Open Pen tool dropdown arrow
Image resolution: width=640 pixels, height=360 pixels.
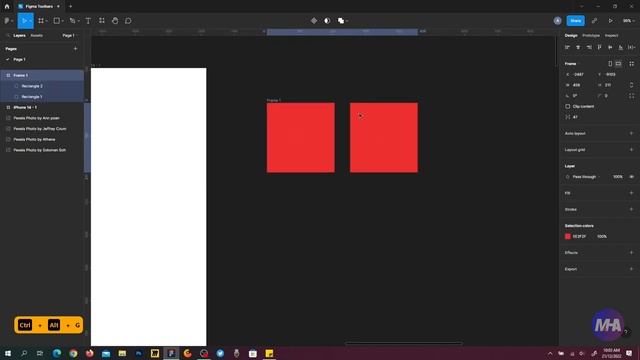pyautogui.click(x=78, y=21)
